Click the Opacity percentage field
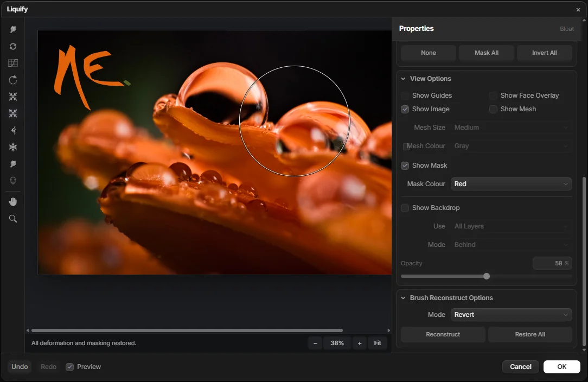588x382 pixels. click(552, 263)
